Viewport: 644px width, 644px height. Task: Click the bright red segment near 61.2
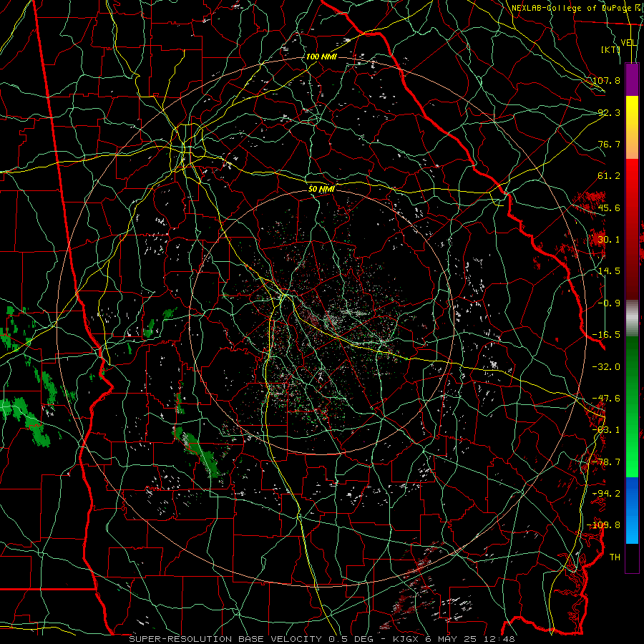tap(632, 177)
